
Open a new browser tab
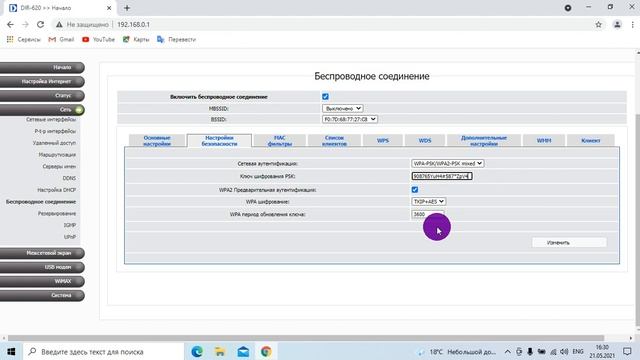pos(127,8)
